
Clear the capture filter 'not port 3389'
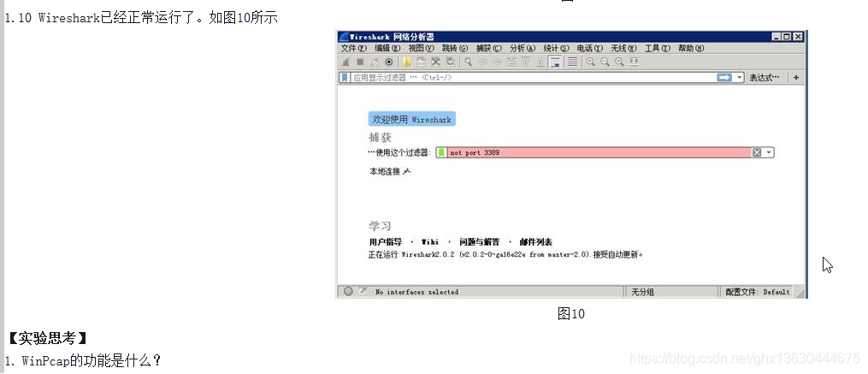(756, 152)
